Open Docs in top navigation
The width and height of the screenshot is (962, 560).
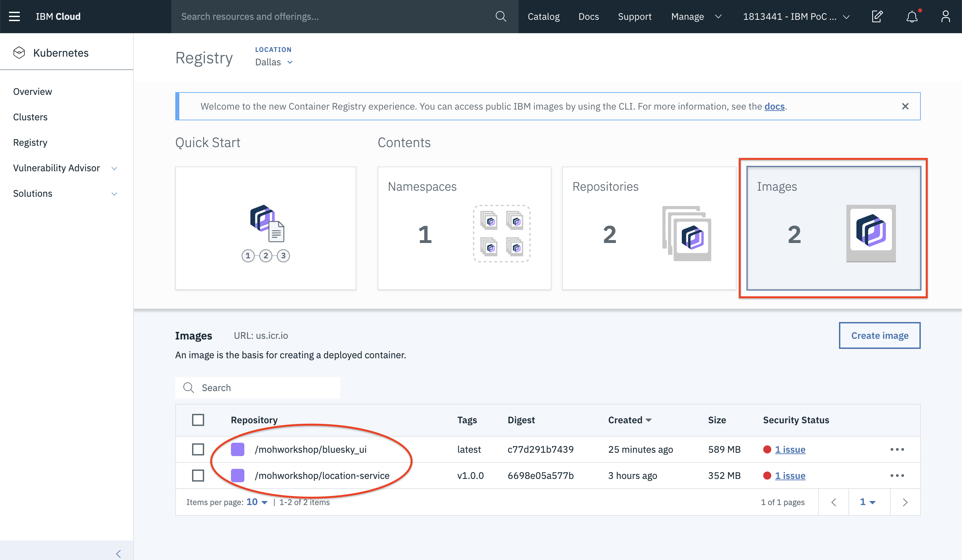(x=588, y=16)
